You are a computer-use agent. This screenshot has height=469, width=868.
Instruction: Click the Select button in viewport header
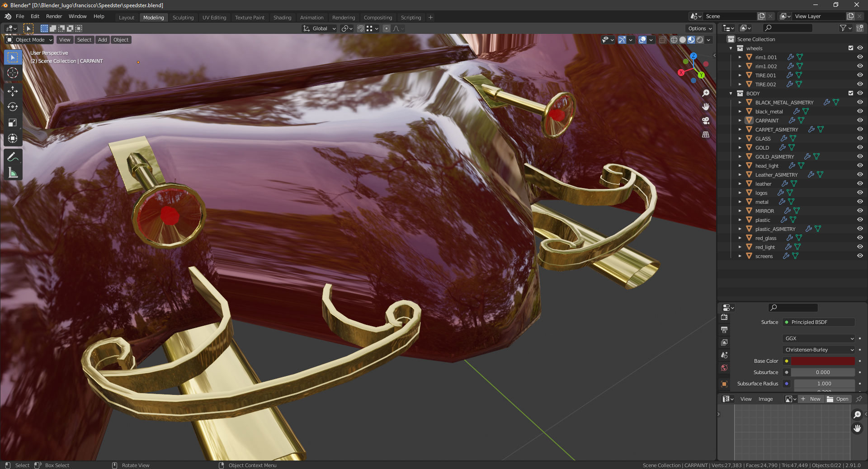click(84, 40)
